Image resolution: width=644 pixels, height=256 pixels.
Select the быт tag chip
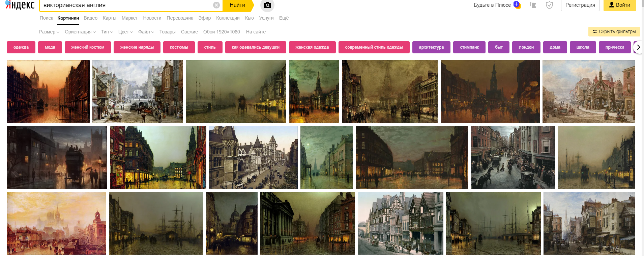[x=499, y=47]
